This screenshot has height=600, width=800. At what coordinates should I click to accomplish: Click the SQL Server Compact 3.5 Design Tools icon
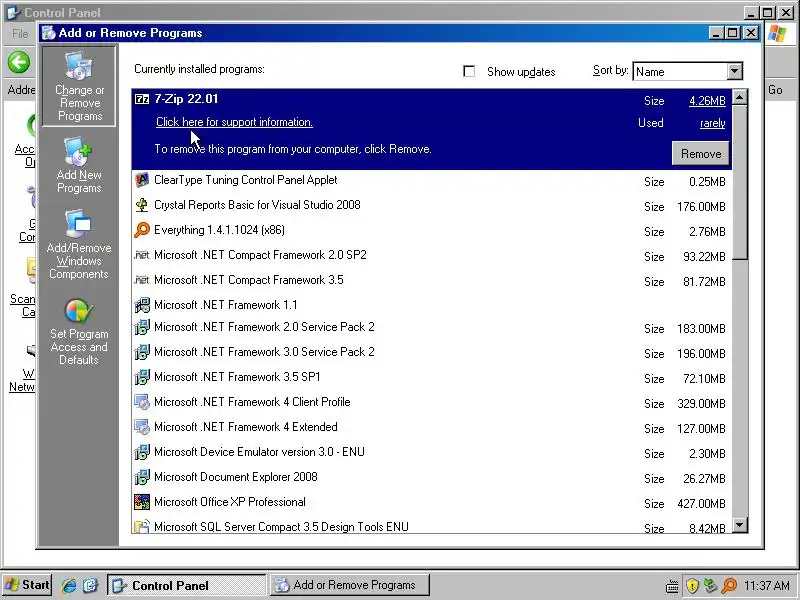142,526
